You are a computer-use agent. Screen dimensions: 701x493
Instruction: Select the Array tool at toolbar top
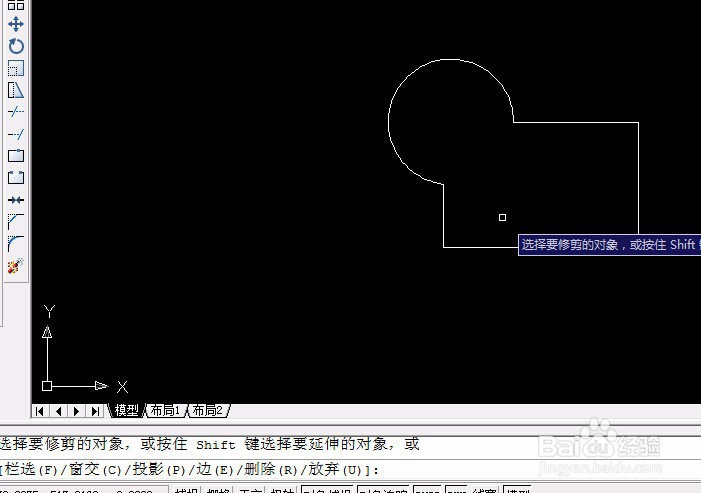[x=16, y=5]
